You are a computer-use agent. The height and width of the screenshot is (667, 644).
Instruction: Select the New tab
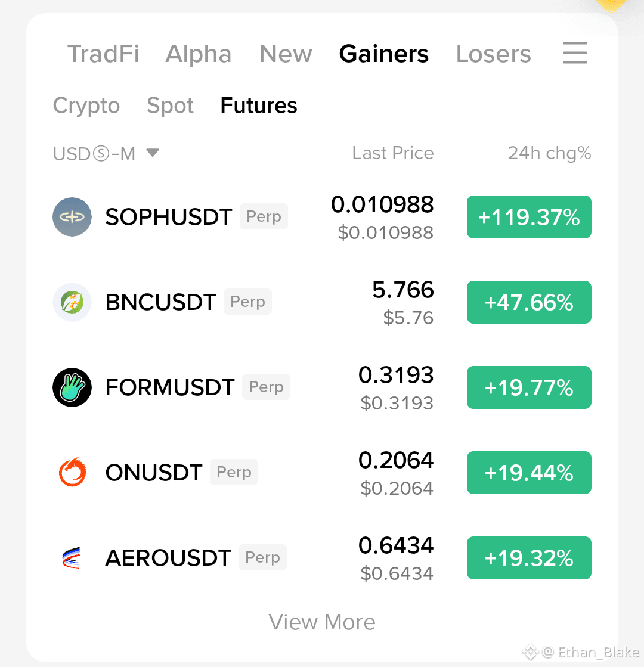point(286,54)
